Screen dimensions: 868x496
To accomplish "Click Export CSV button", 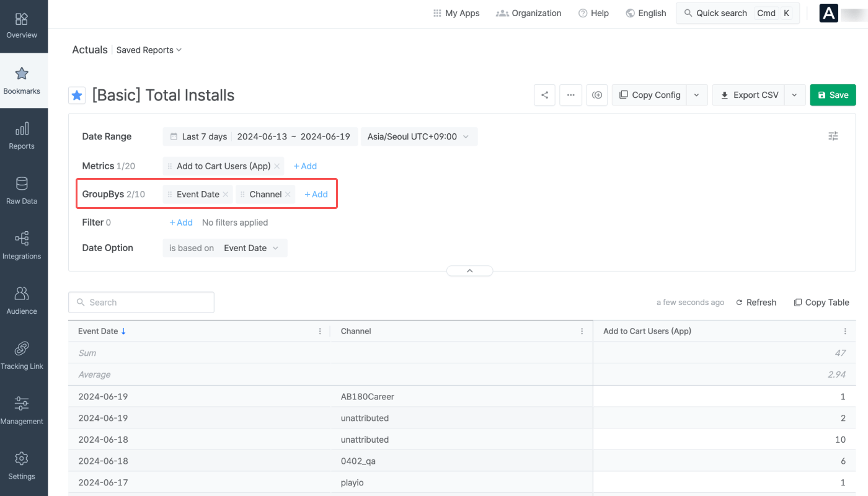I will pyautogui.click(x=748, y=95).
